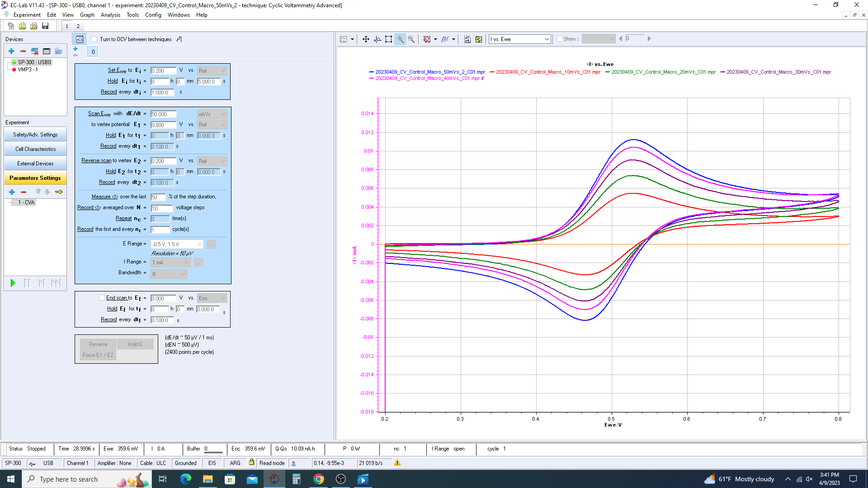Viewport: 868px width, 488px height.
Task: Switch to channel tab 2
Action: click(78, 26)
